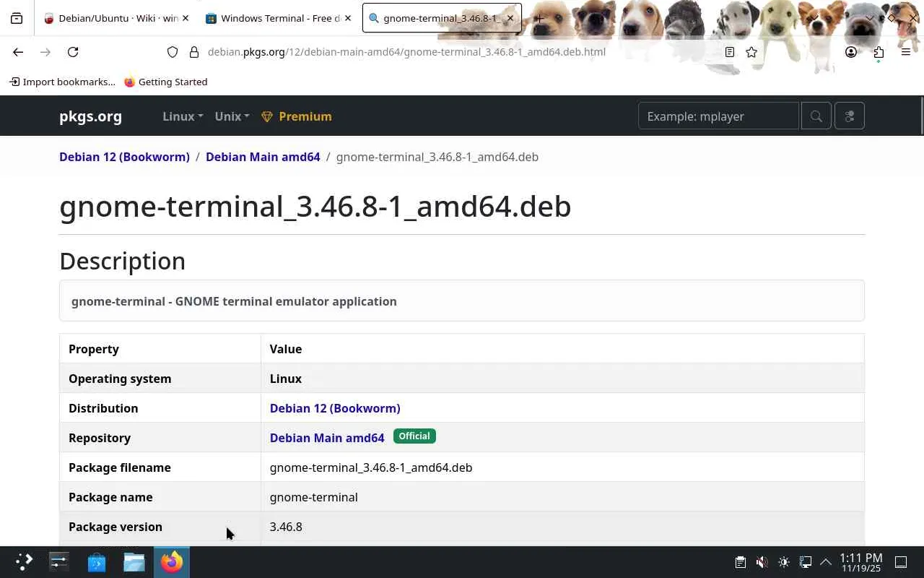Click the browser address bar URL
This screenshot has width=924, height=578.
click(406, 52)
